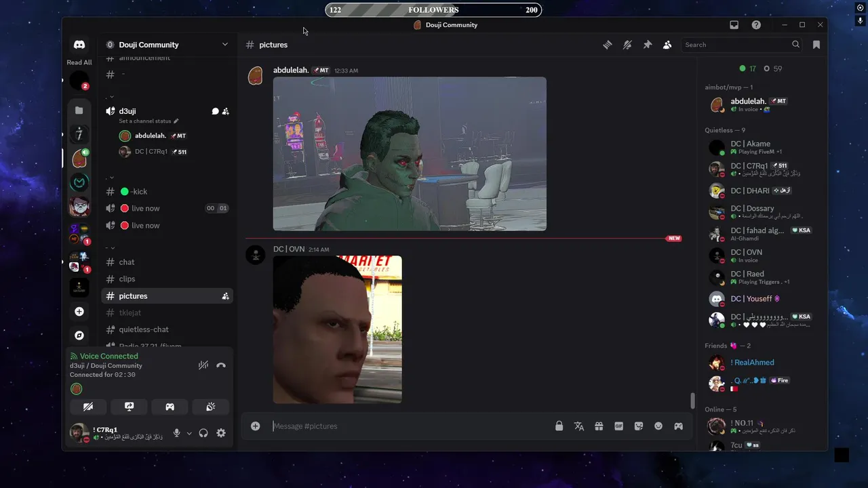Collapse the category above chat channel
Viewport: 868px width, 488px height.
pos(112,247)
